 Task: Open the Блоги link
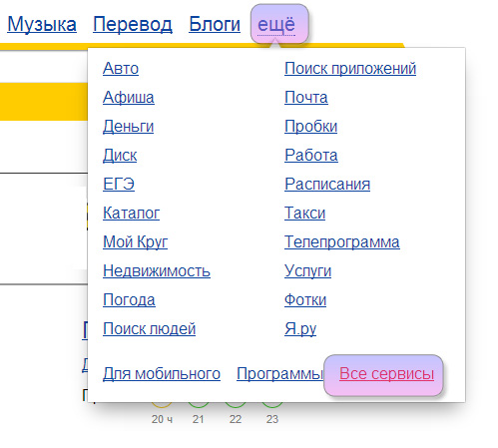click(215, 25)
